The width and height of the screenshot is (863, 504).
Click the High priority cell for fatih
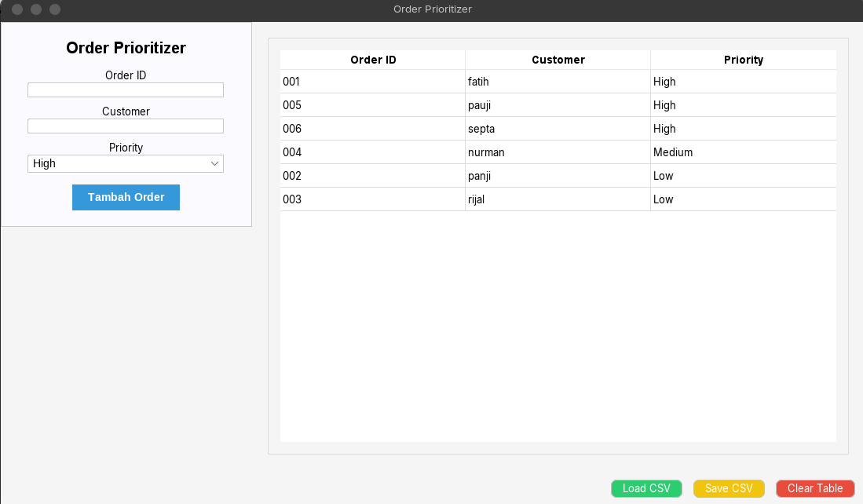(743, 82)
